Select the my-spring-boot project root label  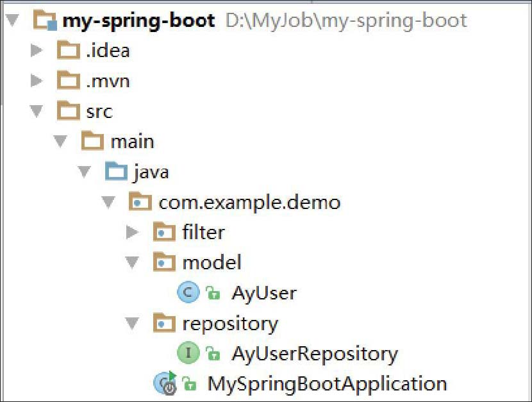click(138, 21)
